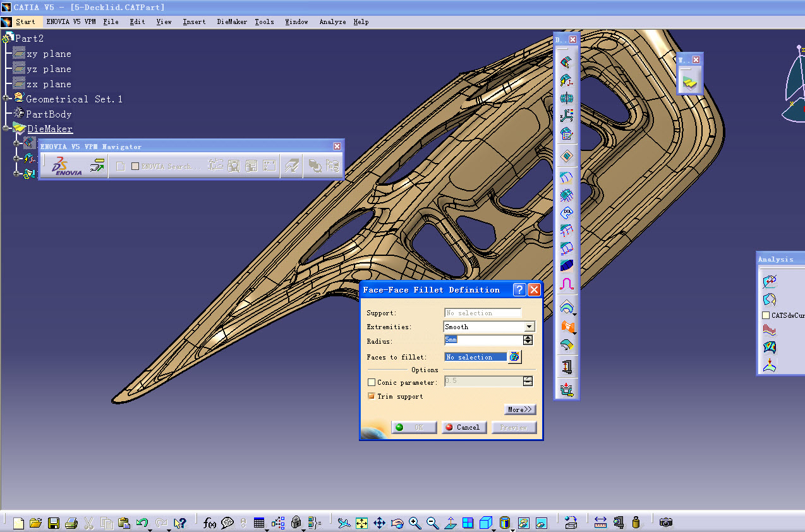This screenshot has height=532, width=805.
Task: Click the dialog's question mark help button
Action: click(x=519, y=289)
